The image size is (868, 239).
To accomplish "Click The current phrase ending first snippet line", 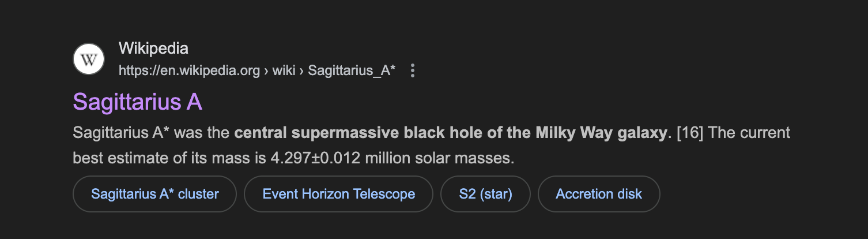I will [749, 133].
